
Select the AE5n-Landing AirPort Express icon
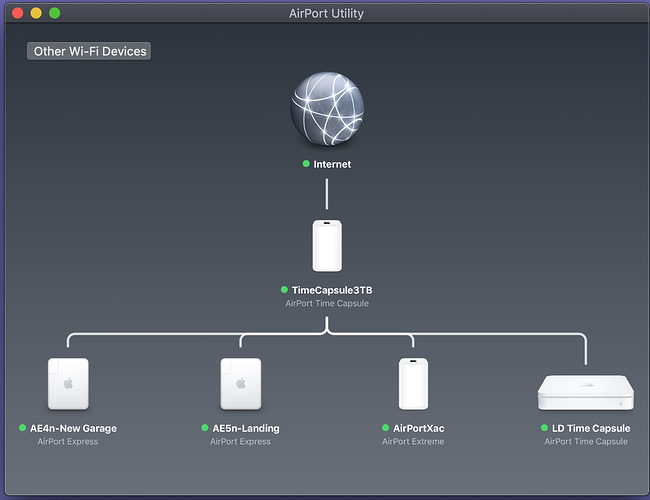(241, 384)
